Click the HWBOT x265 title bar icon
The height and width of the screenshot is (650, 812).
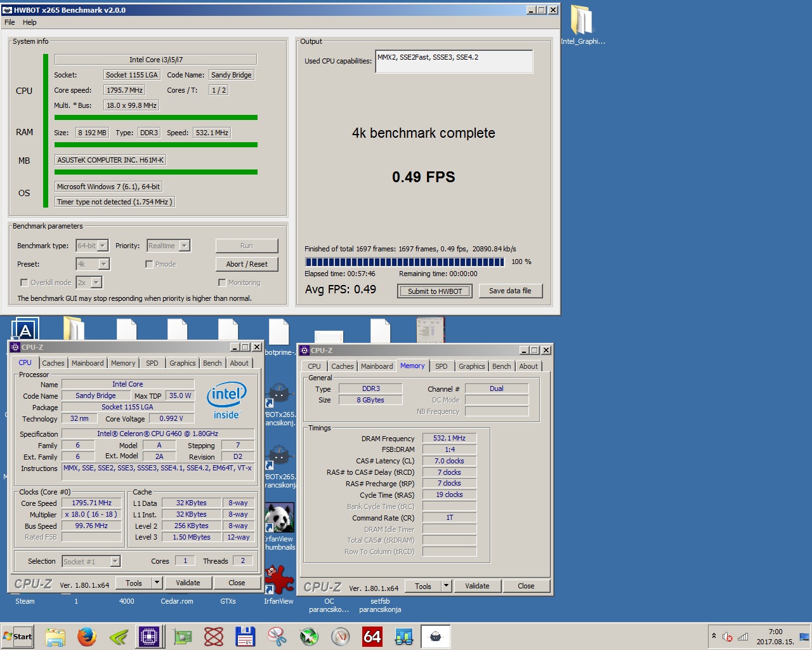click(8, 10)
